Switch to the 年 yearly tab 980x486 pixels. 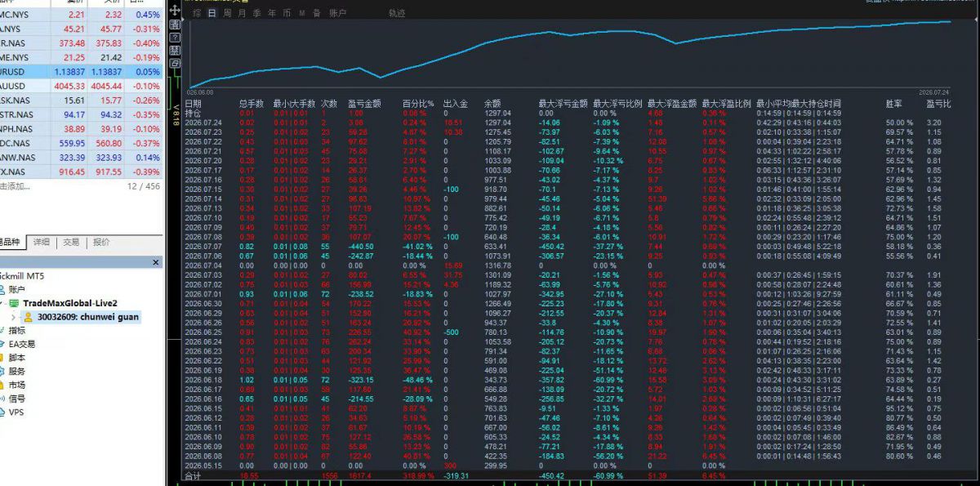271,14
